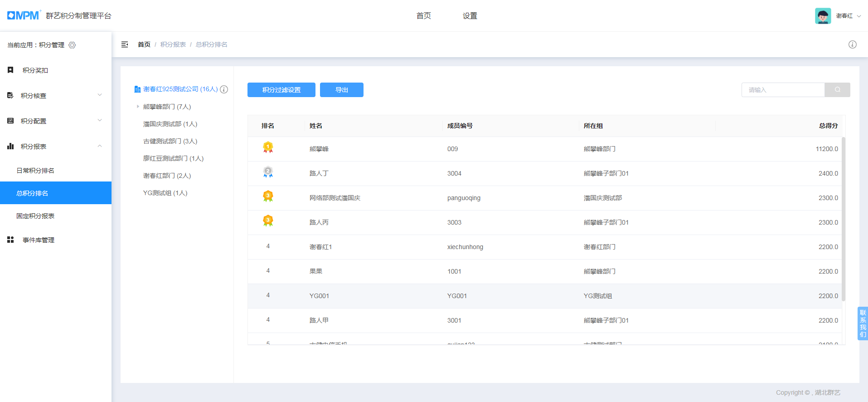Image resolution: width=868 pixels, height=402 pixels.
Task: Click name cell 熊攀峰 in table
Action: (x=319, y=149)
